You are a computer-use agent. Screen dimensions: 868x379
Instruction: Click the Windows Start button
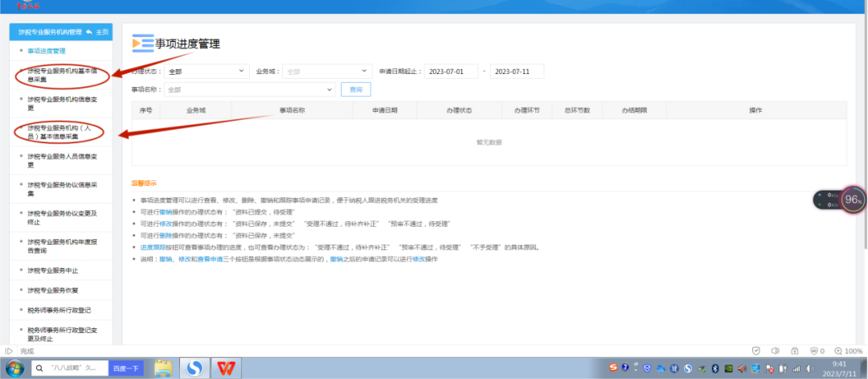pyautogui.click(x=14, y=368)
